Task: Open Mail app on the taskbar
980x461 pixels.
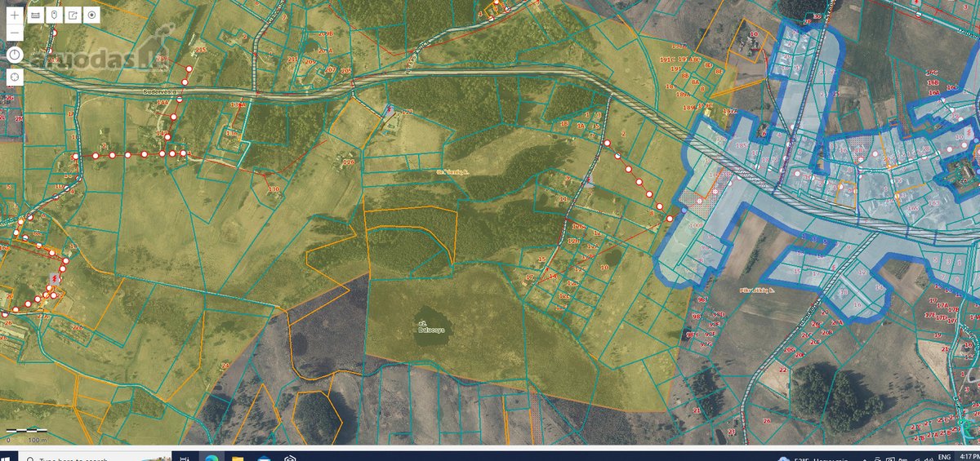Action: tap(263, 458)
